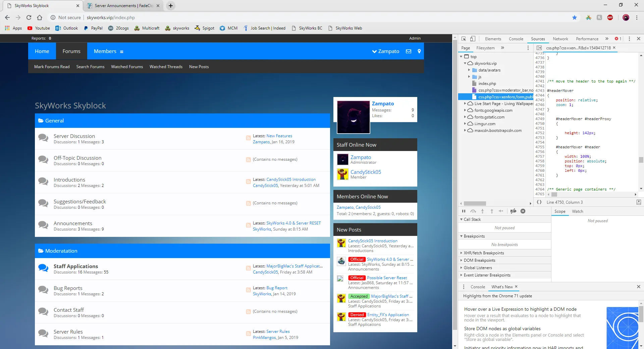Bookmark this page with the star icon

pyautogui.click(x=574, y=17)
